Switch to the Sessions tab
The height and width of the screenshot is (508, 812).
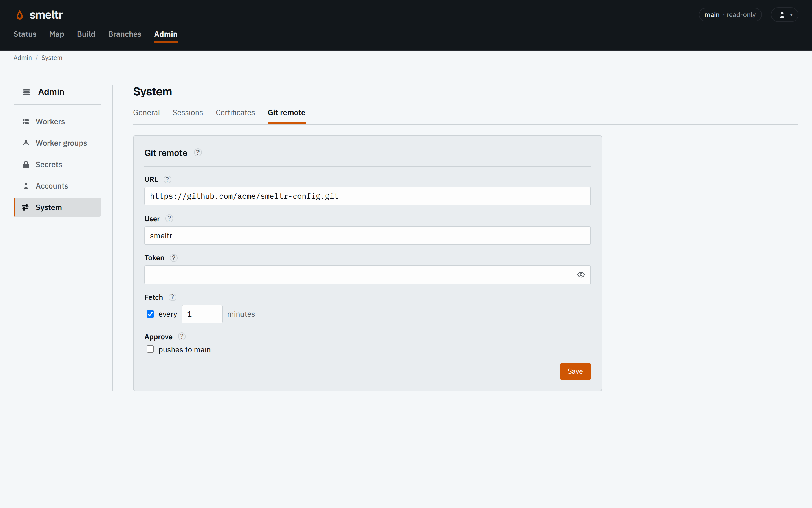pyautogui.click(x=187, y=113)
